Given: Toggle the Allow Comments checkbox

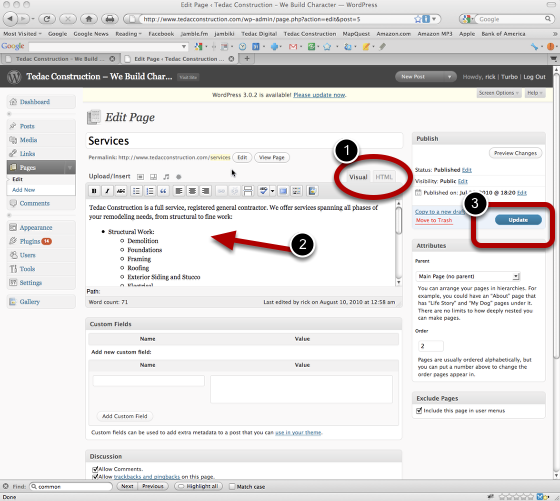Looking at the screenshot, I should (95, 469).
